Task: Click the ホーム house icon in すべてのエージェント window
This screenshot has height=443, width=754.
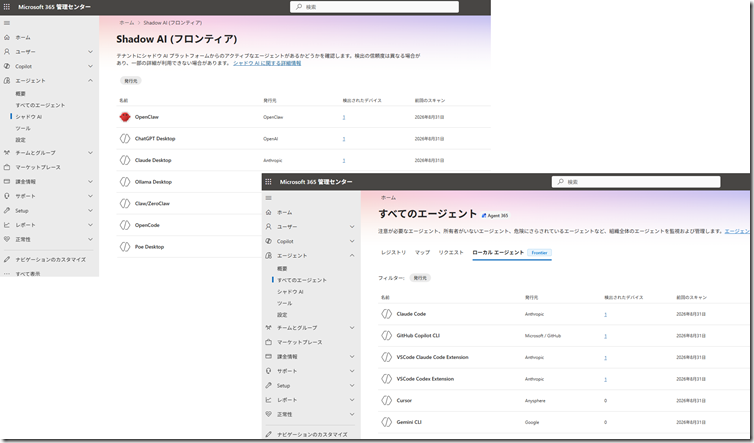Action: point(268,212)
